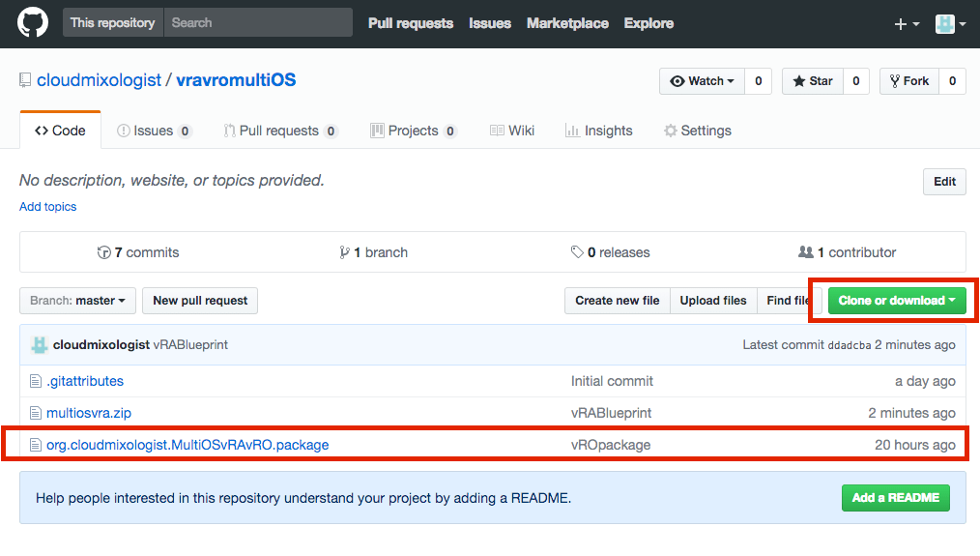Focus the repository Search field

(258, 22)
